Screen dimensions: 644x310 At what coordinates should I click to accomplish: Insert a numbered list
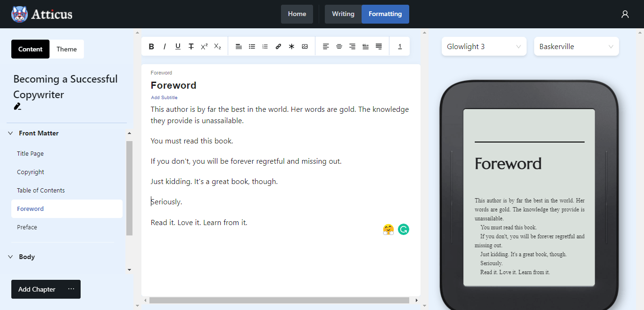pos(265,46)
